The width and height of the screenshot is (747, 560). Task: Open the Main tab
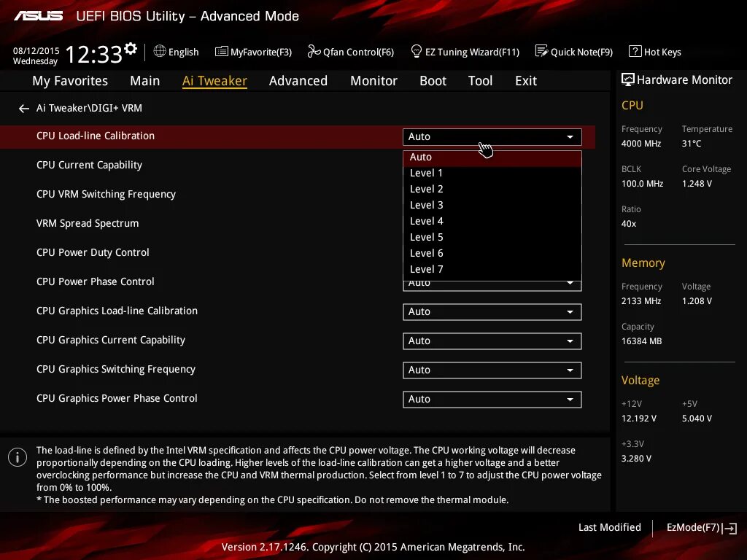click(145, 81)
